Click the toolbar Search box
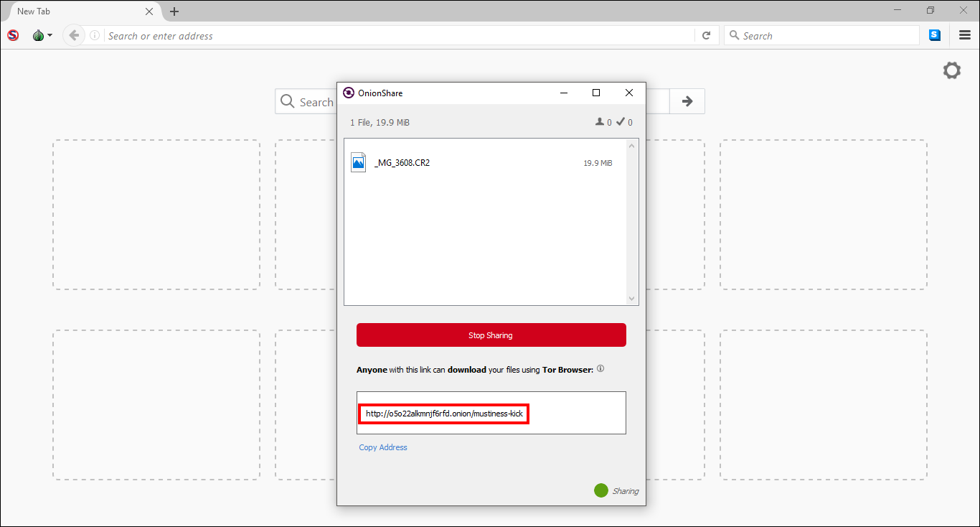 pos(821,36)
